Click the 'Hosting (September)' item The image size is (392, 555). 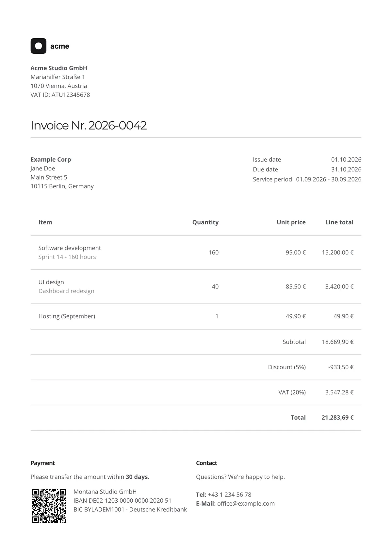pyautogui.click(x=67, y=316)
